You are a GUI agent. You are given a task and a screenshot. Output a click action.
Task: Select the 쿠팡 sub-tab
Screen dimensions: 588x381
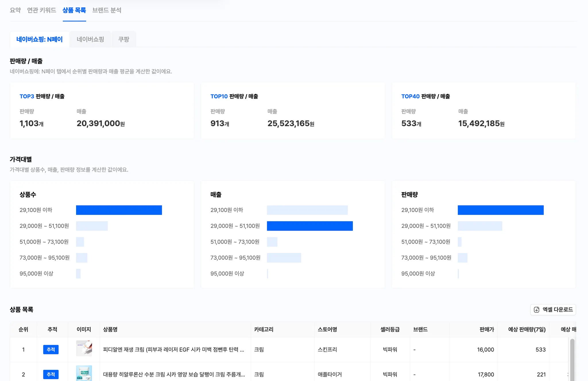coord(124,39)
